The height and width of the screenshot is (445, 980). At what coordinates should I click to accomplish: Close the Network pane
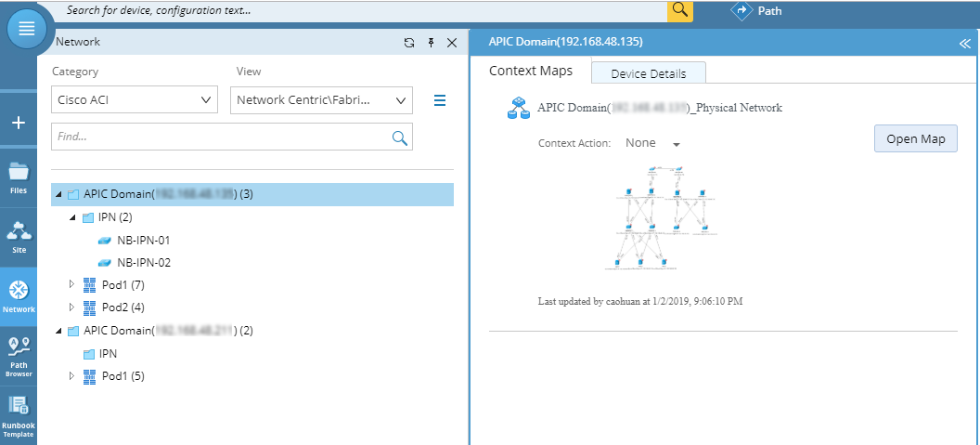click(x=452, y=43)
